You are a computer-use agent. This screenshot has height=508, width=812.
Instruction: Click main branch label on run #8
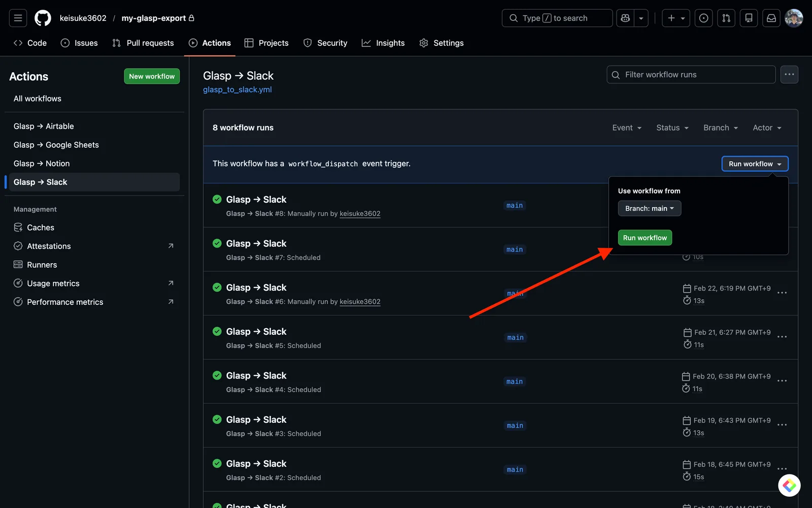coord(515,206)
